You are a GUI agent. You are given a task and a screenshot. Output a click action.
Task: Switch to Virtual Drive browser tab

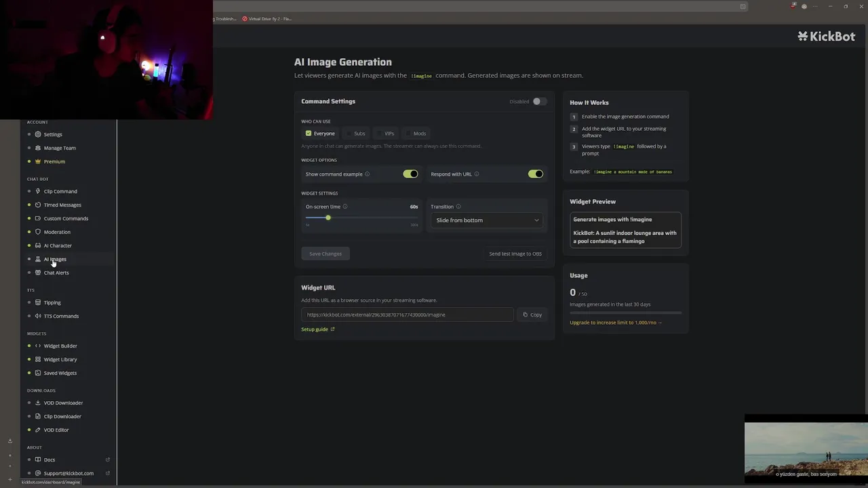(x=267, y=19)
